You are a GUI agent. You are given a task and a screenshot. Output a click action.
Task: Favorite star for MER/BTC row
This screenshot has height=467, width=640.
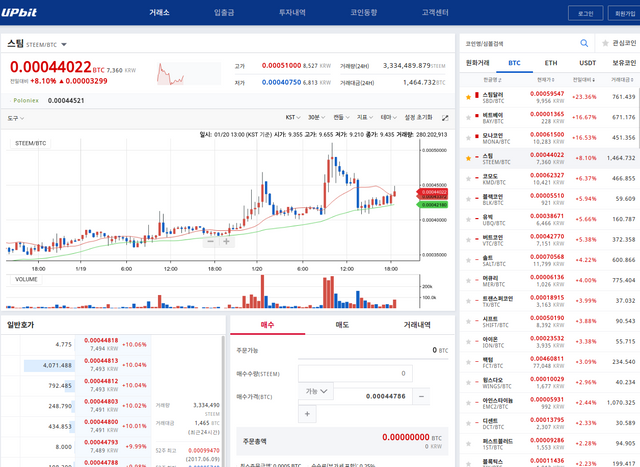tap(468, 281)
